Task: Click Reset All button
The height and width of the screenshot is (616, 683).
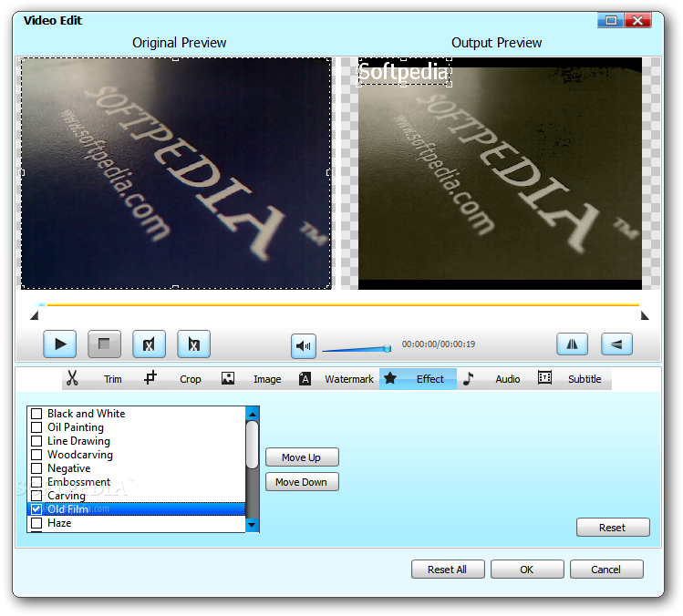Action: click(x=448, y=569)
